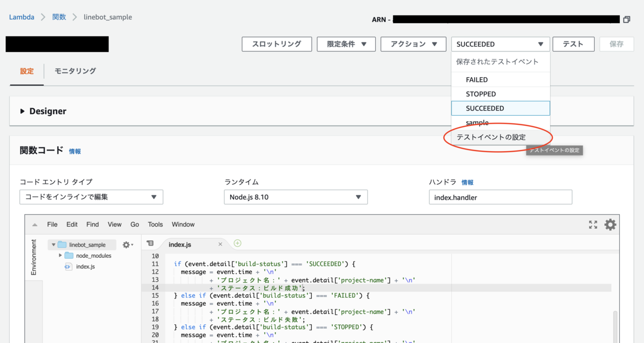Image resolution: width=644 pixels, height=343 pixels.
Task: Select sample test event
Action: pyautogui.click(x=501, y=123)
